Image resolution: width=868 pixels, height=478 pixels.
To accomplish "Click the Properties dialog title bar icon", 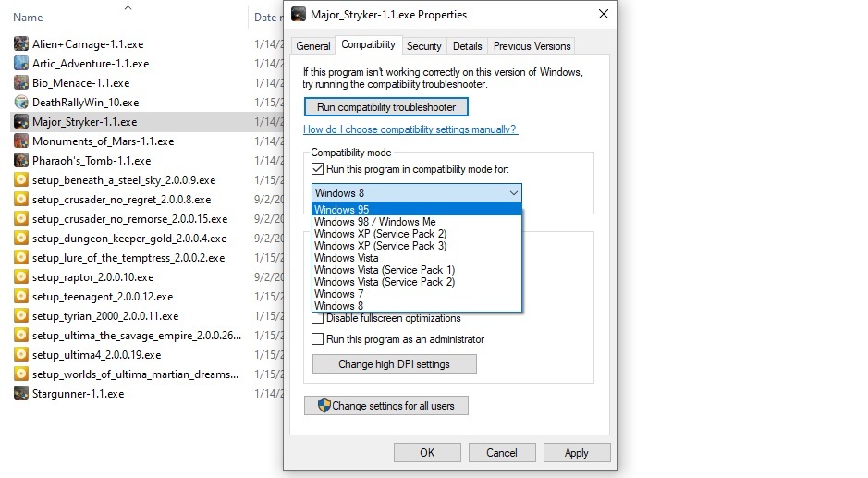I will [x=299, y=15].
